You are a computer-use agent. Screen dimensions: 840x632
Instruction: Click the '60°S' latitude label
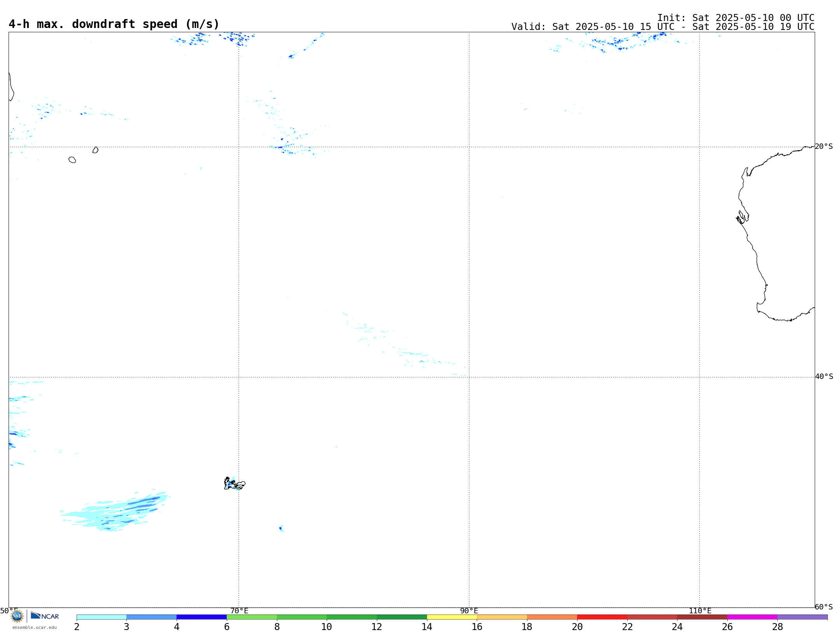coord(824,607)
